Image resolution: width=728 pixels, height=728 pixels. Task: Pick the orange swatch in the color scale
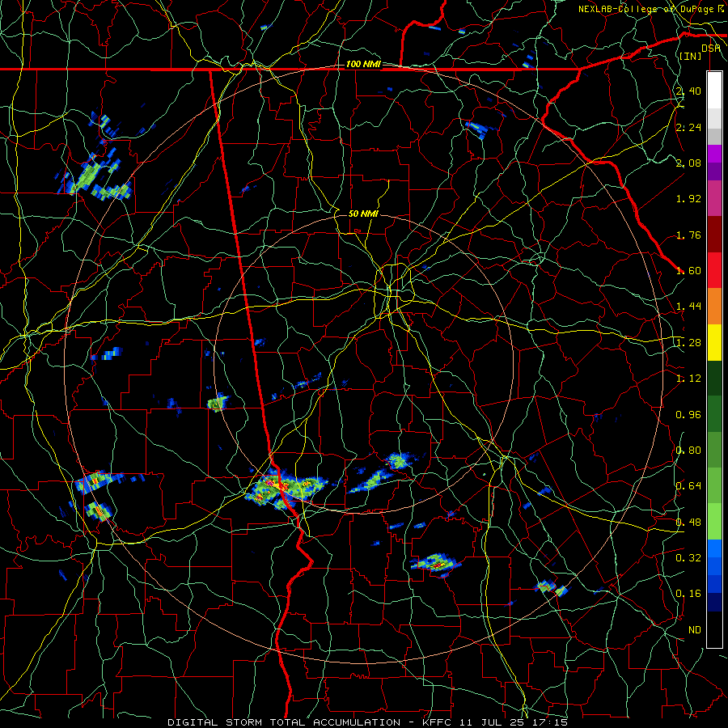coord(714,307)
